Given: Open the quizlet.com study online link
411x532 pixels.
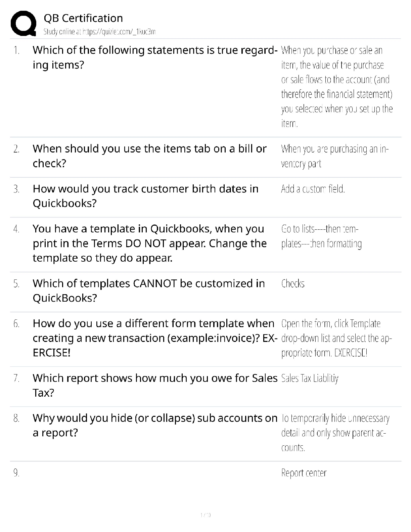Looking at the screenshot, I should point(99,32).
